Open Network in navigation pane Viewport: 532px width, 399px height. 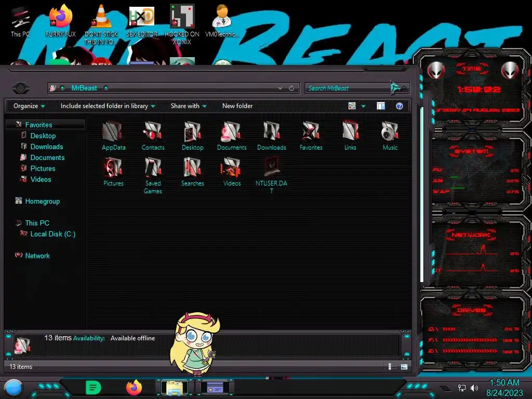click(37, 256)
